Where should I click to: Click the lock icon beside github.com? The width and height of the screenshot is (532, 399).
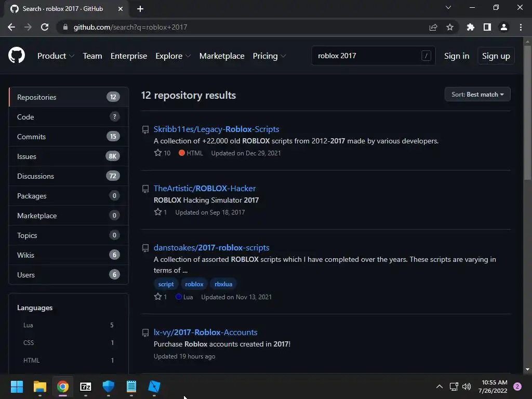click(65, 27)
